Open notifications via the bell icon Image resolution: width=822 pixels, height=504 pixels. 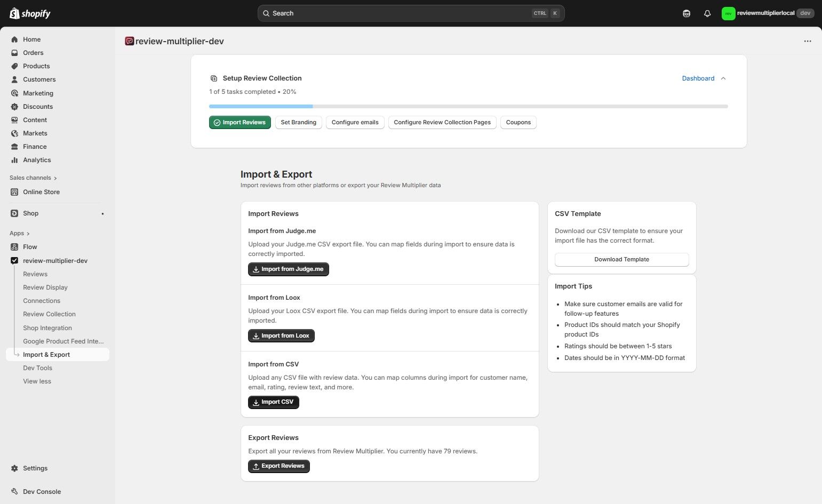(x=707, y=13)
